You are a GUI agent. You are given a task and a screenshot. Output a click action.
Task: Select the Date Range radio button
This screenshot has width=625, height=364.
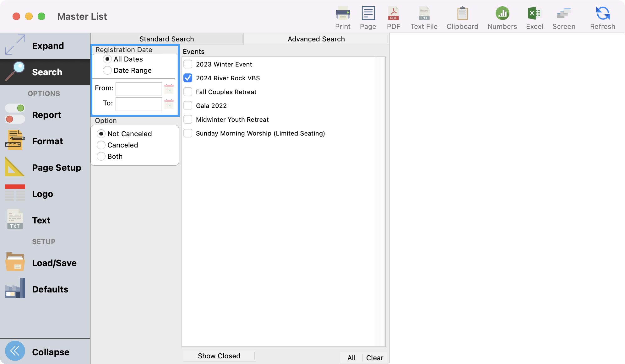tap(107, 70)
